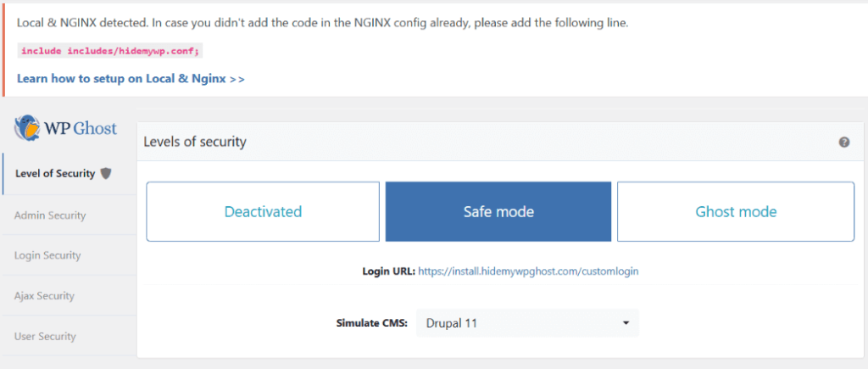Click the WP Ghost ghost logo icon
The width and height of the screenshot is (868, 369).
(29, 128)
